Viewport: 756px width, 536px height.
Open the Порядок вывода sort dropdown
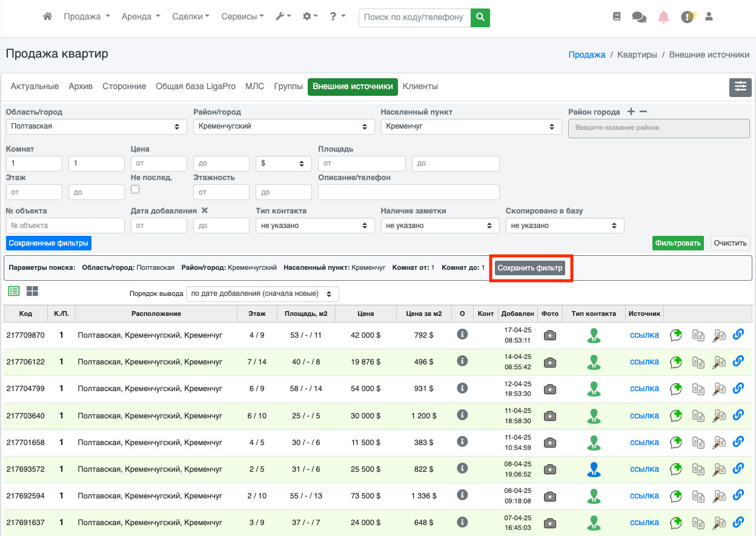[262, 293]
